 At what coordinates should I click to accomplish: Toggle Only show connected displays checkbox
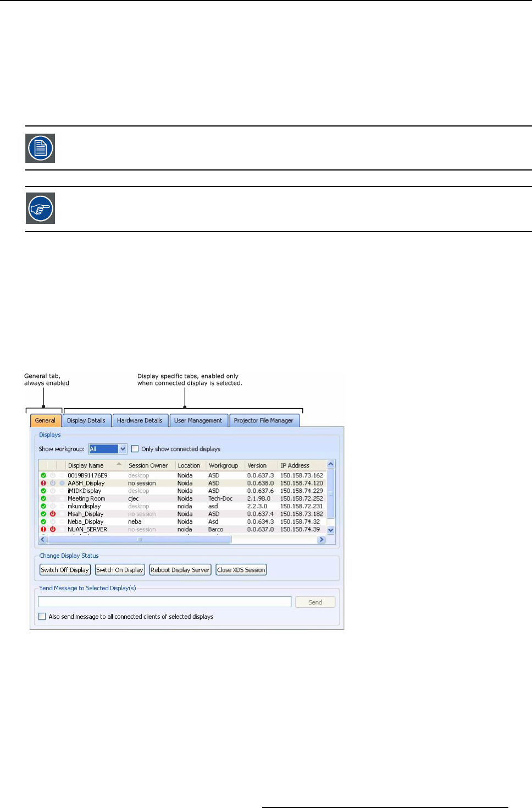pyautogui.click(x=135, y=449)
